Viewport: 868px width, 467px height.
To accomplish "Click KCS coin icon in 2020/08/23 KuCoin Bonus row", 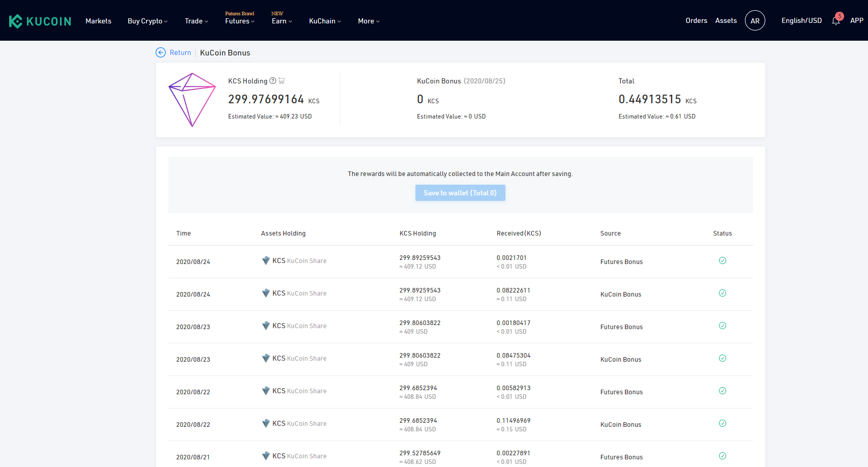I will (x=265, y=358).
